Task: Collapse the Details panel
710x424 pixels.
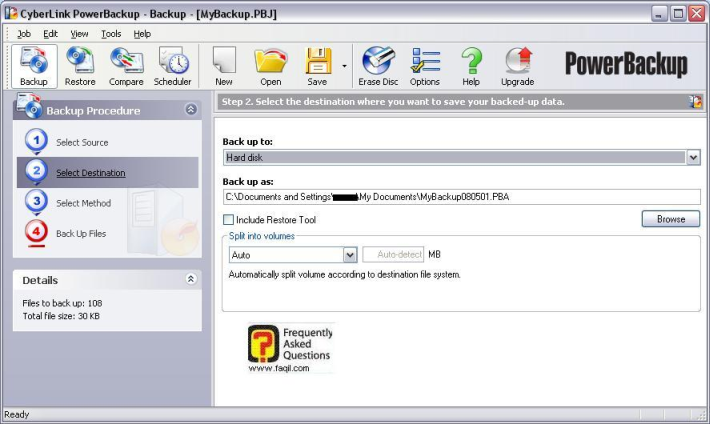Action: point(191,280)
